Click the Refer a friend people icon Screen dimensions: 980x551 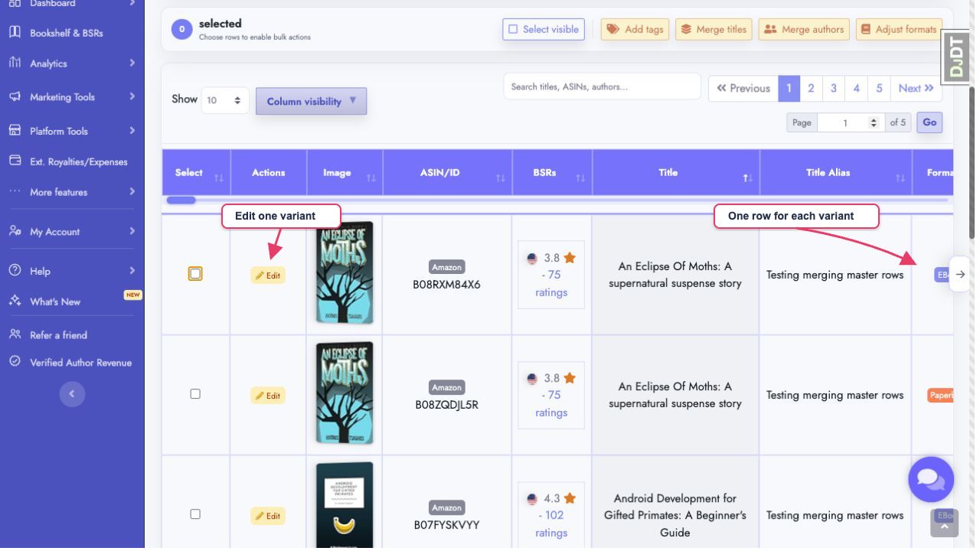point(15,334)
